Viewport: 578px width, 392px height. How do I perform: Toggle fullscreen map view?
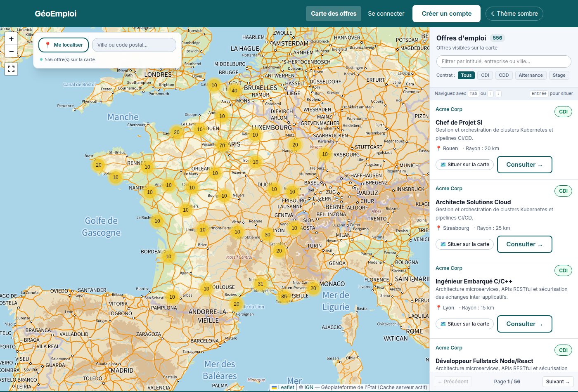pyautogui.click(x=11, y=69)
